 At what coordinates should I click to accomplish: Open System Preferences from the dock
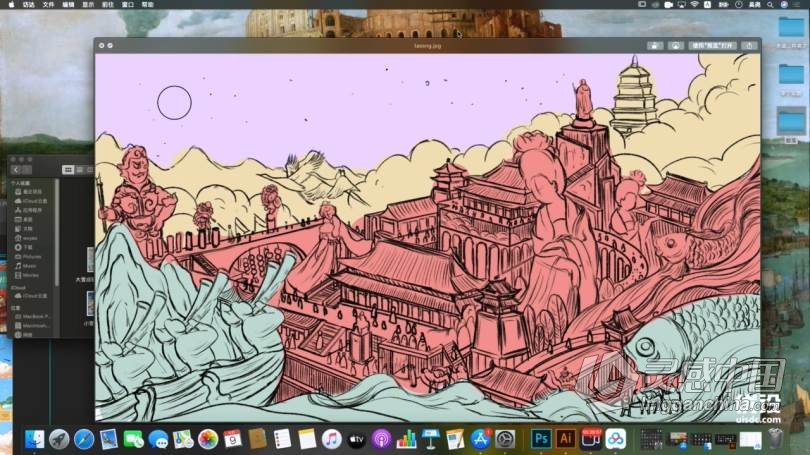coord(505,438)
